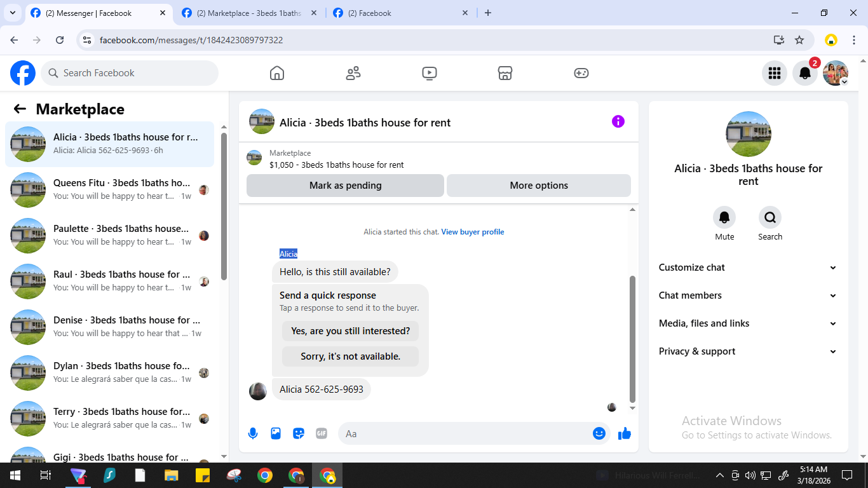This screenshot has width=868, height=488.
Task: Send a thumbs-up like
Action: [x=625, y=433]
